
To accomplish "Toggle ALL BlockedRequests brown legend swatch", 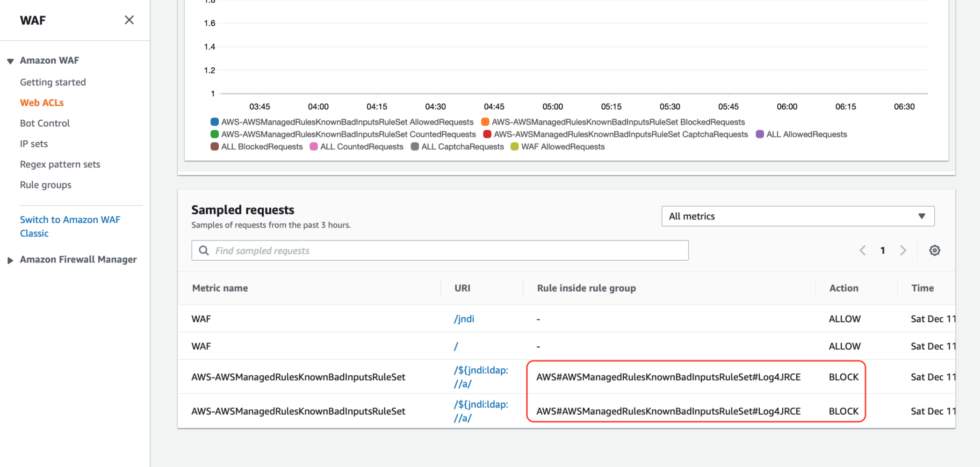I will click(x=215, y=146).
